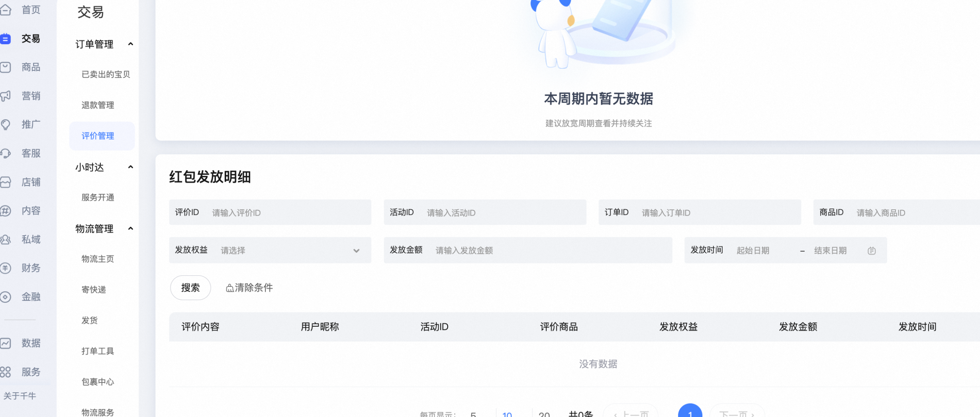Focus the 订单ID input field
The width and height of the screenshot is (980, 417).
(700, 212)
